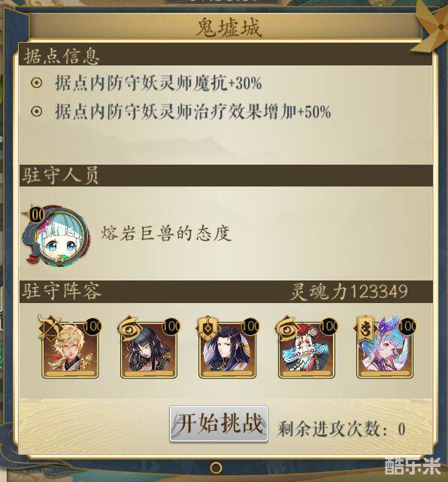Viewport: 448px width, 482px height.
Task: Select the blonde archer hero portrait
Action: (70, 350)
